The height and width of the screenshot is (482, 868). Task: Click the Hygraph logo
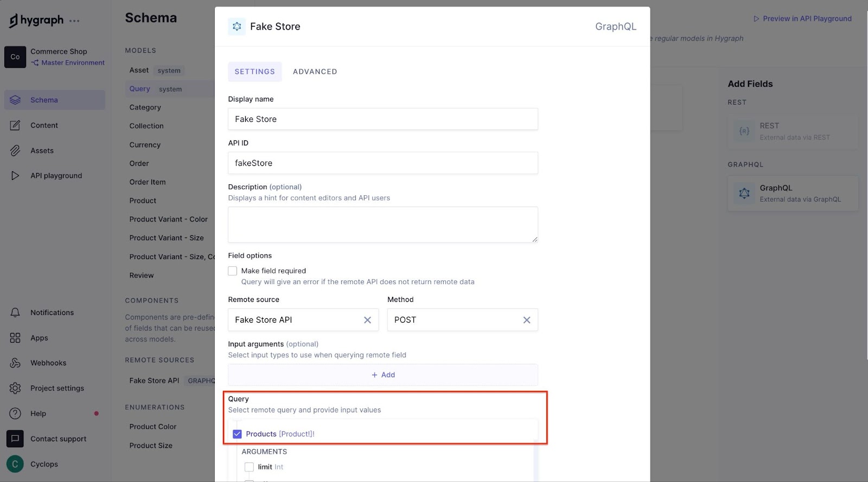(x=36, y=21)
